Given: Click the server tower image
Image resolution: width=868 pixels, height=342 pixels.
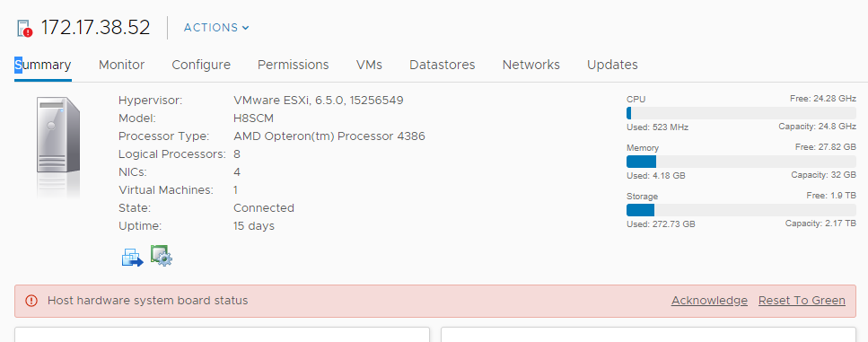Looking at the screenshot, I should pos(58,146).
